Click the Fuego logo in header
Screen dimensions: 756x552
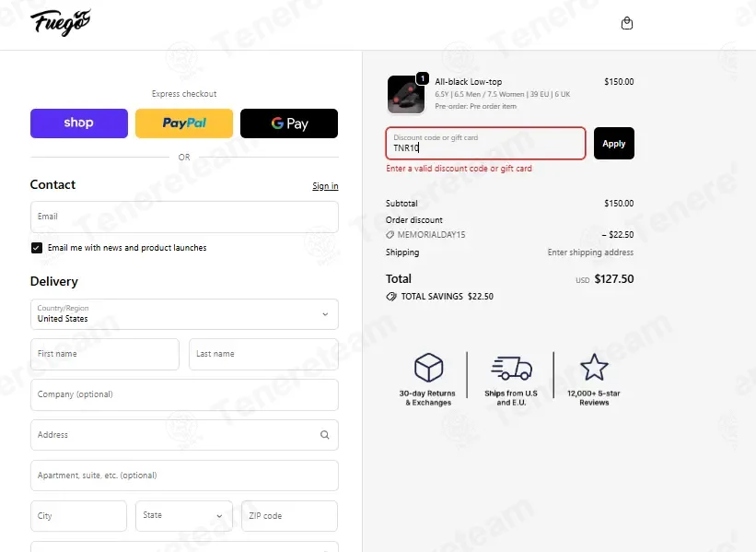coord(60,22)
